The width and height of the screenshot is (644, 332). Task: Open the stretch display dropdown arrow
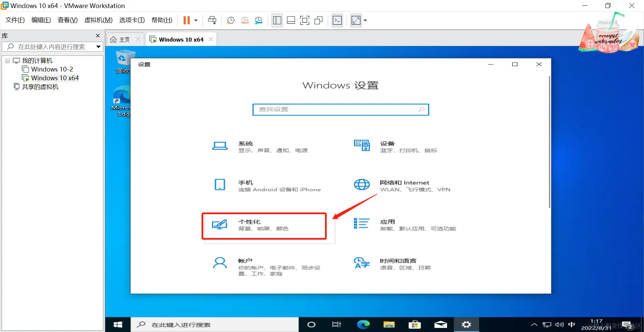point(365,20)
